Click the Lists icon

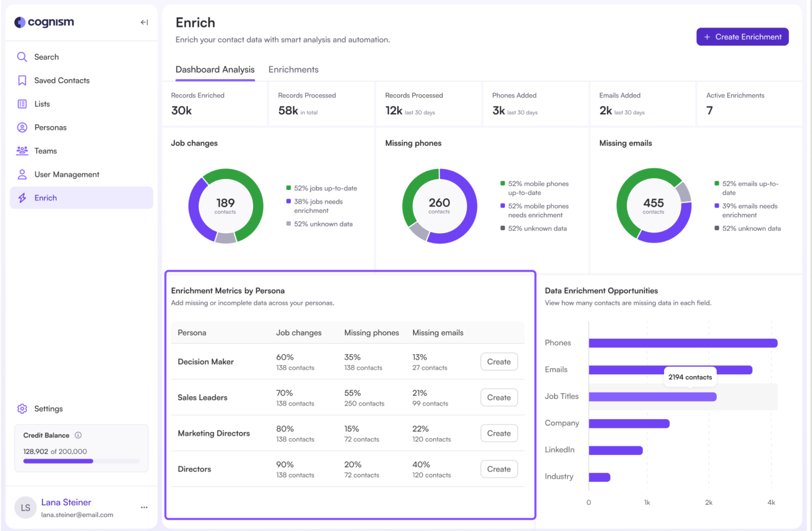coord(22,104)
